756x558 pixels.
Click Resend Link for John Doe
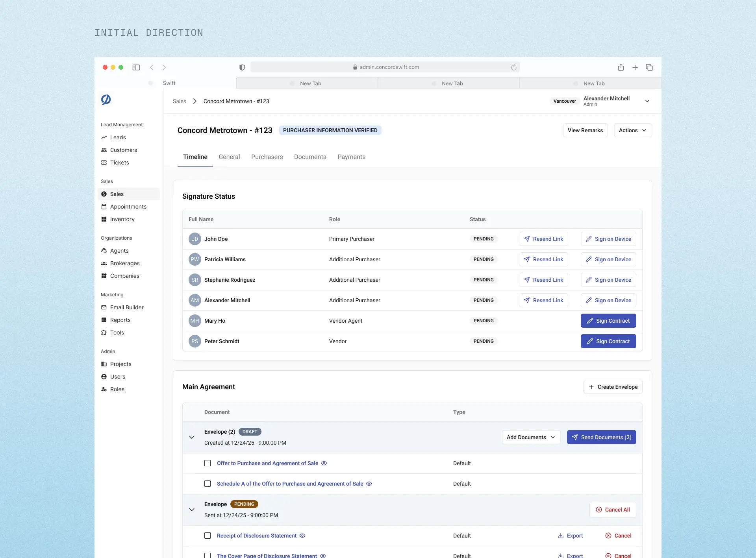543,239
